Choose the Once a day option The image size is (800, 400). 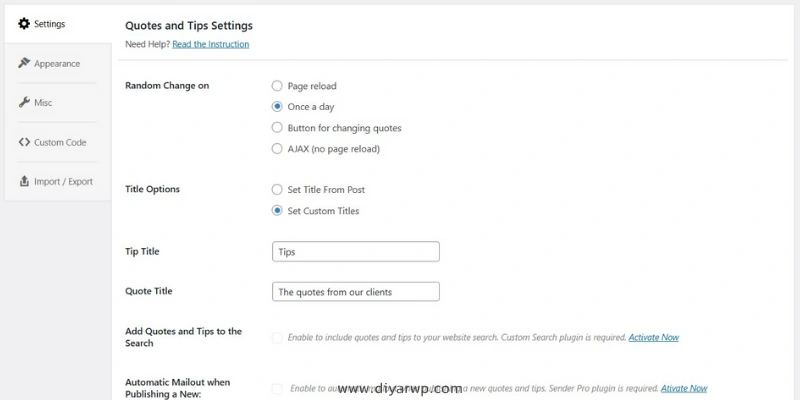point(277,107)
